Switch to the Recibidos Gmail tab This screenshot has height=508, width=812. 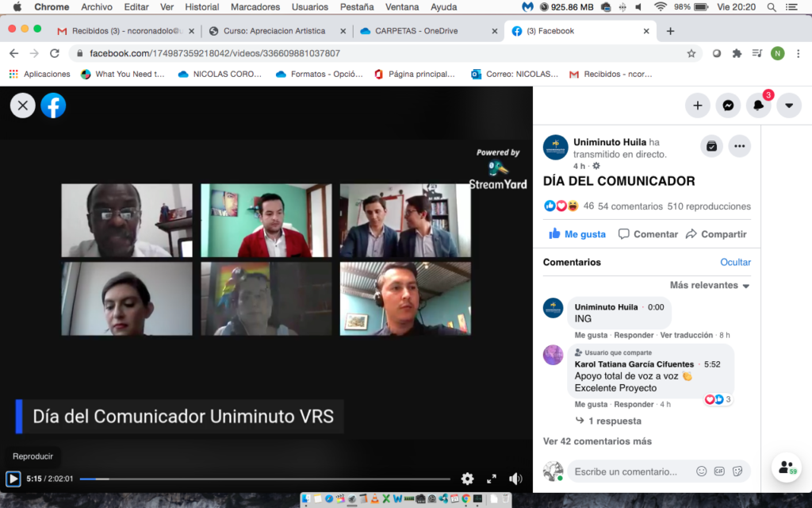click(x=126, y=31)
